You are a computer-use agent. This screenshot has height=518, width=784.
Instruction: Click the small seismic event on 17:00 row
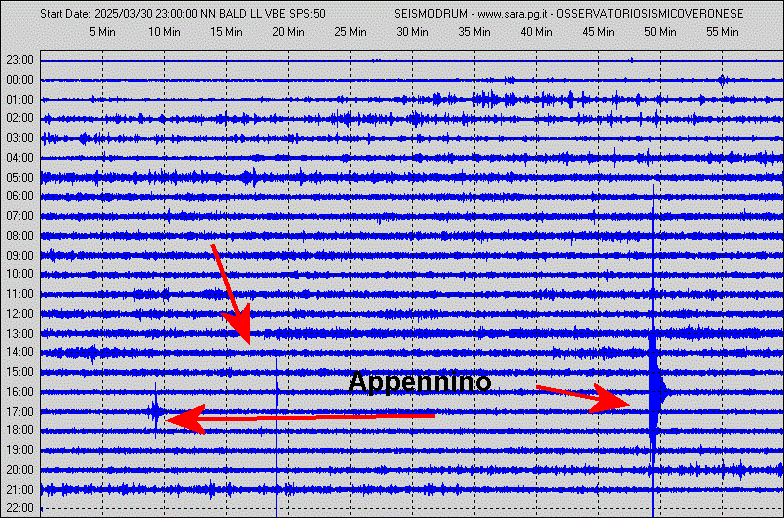156,412
